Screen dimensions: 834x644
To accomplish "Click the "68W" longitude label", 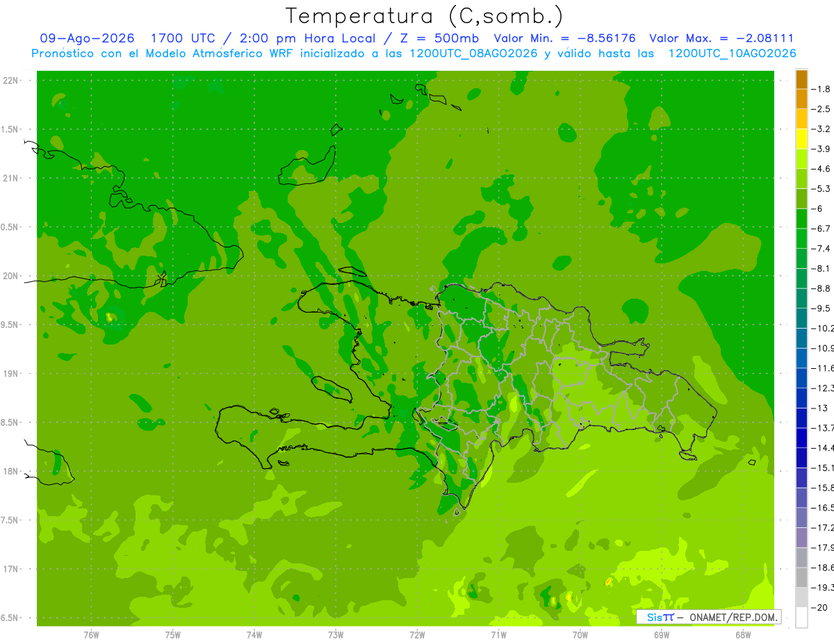I will (743, 635).
